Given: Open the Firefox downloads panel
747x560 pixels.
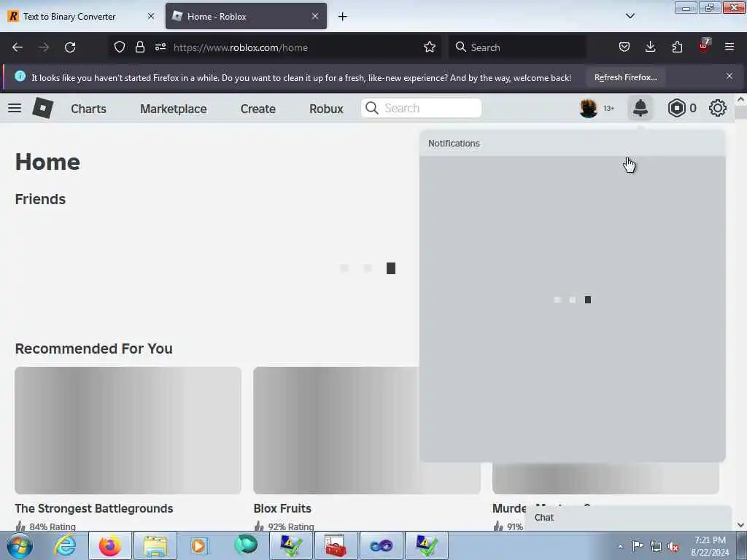Looking at the screenshot, I should tap(650, 47).
